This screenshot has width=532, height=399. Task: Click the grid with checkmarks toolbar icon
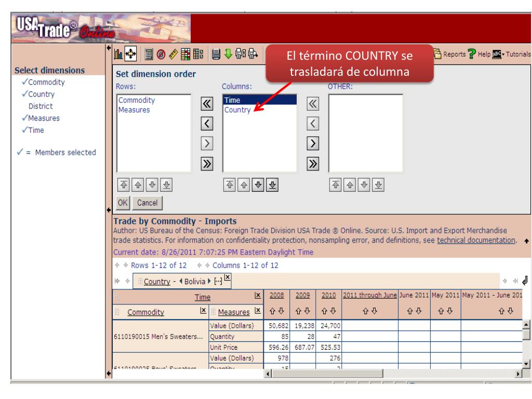pyautogui.click(x=198, y=54)
